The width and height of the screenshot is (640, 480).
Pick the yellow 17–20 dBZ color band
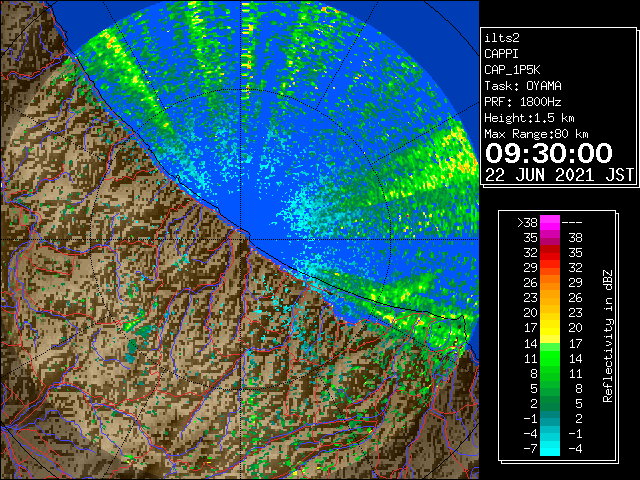[x=550, y=328]
